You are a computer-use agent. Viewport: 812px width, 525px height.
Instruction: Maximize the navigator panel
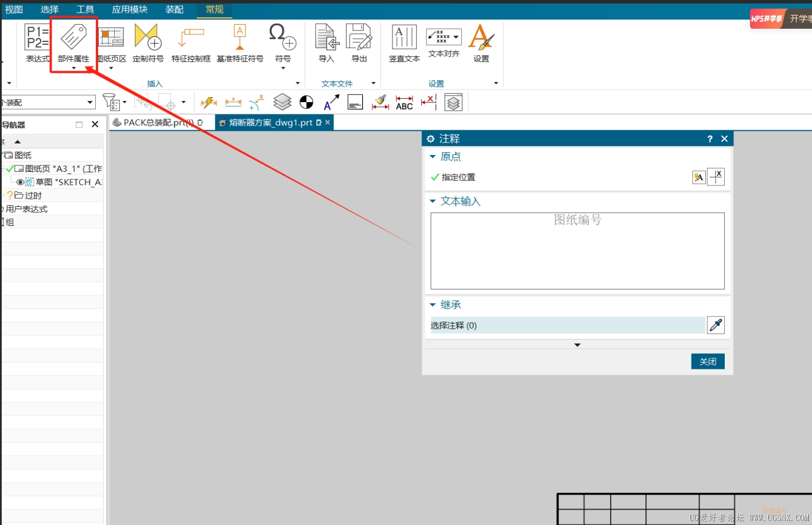click(79, 125)
